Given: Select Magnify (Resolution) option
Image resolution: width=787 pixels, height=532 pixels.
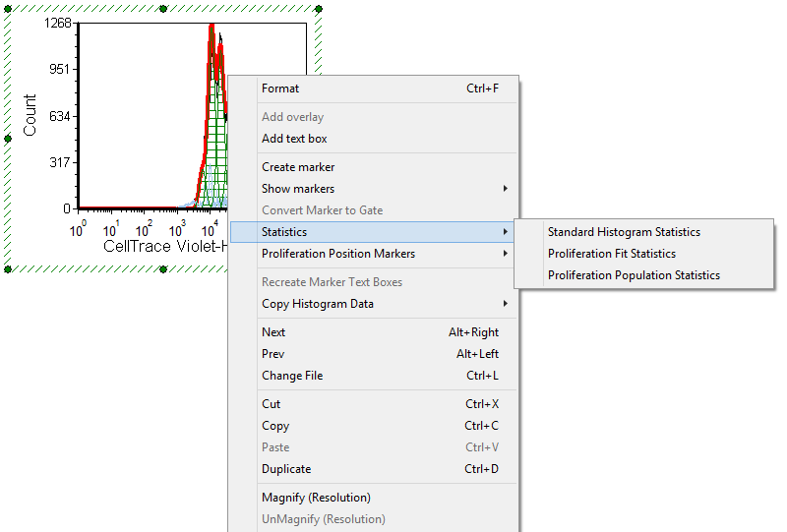Looking at the screenshot, I should 316,498.
